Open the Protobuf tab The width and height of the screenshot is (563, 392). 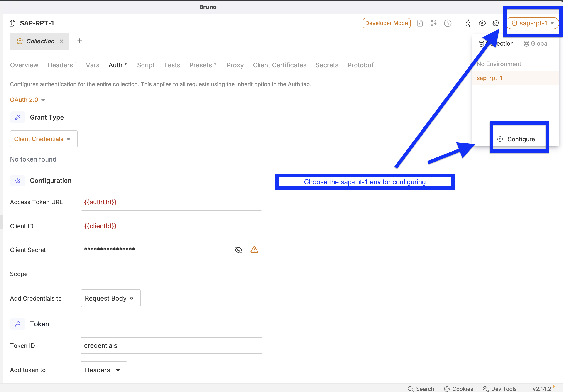point(360,65)
